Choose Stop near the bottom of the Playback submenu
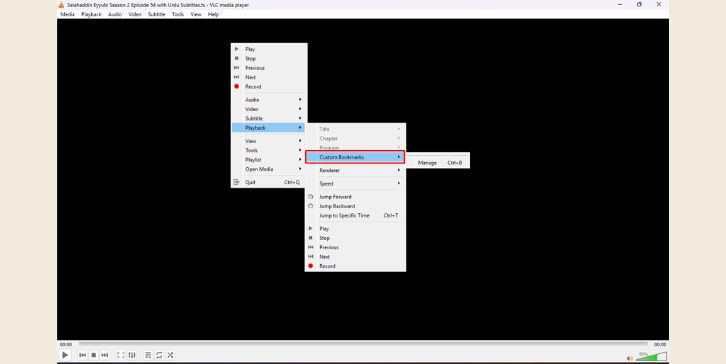 [355, 238]
